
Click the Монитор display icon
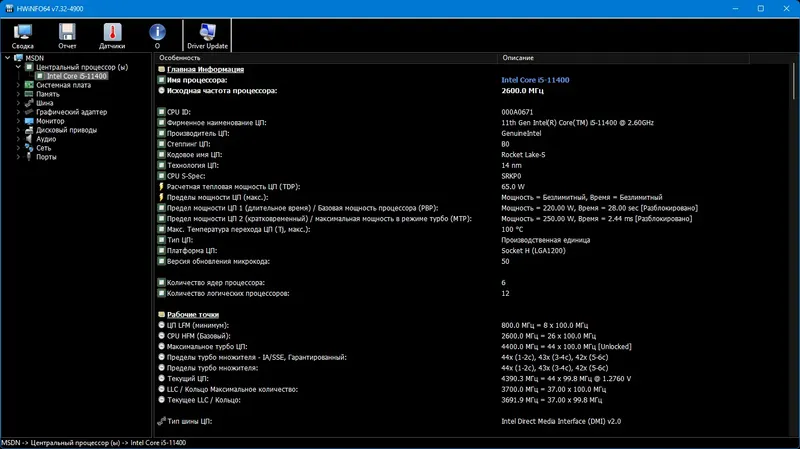[29, 121]
